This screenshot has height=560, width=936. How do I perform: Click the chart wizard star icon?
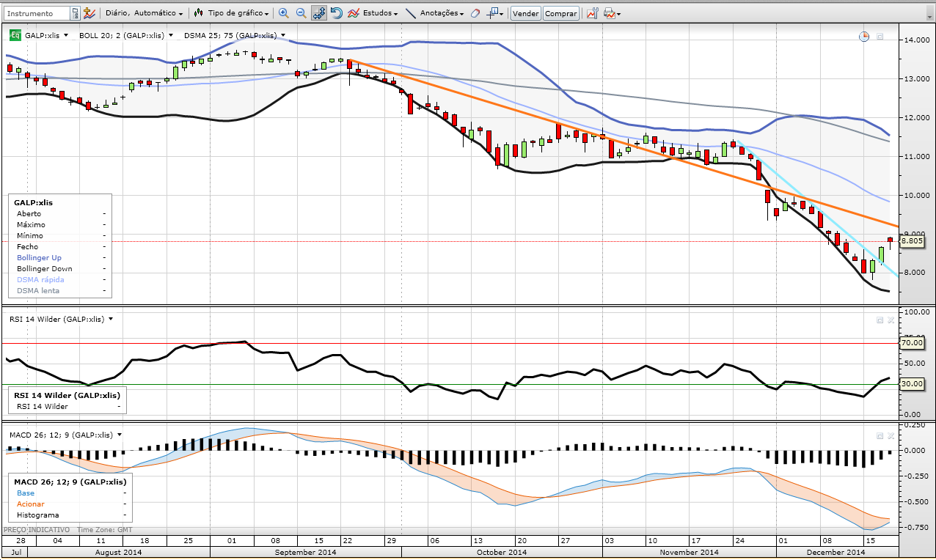point(89,13)
